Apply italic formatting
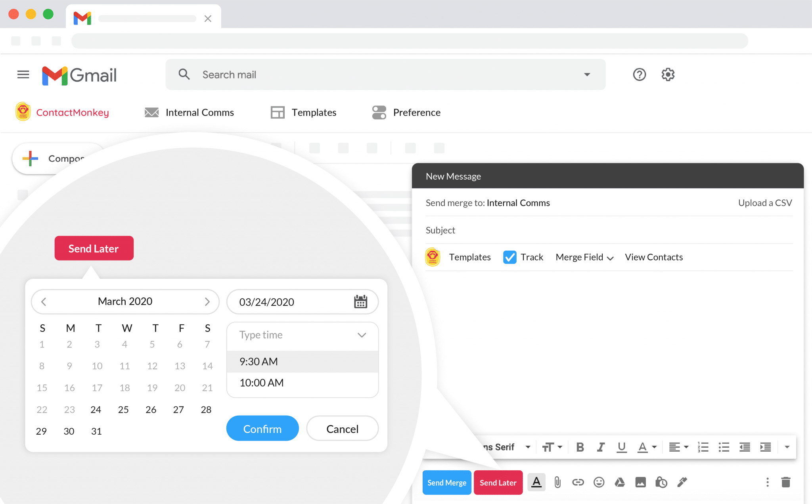Viewport: 812px width, 504px height. point(601,447)
